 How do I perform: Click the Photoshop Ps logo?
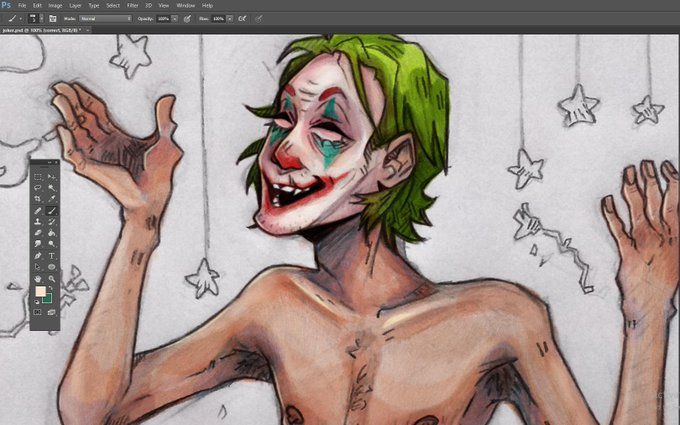click(x=6, y=5)
